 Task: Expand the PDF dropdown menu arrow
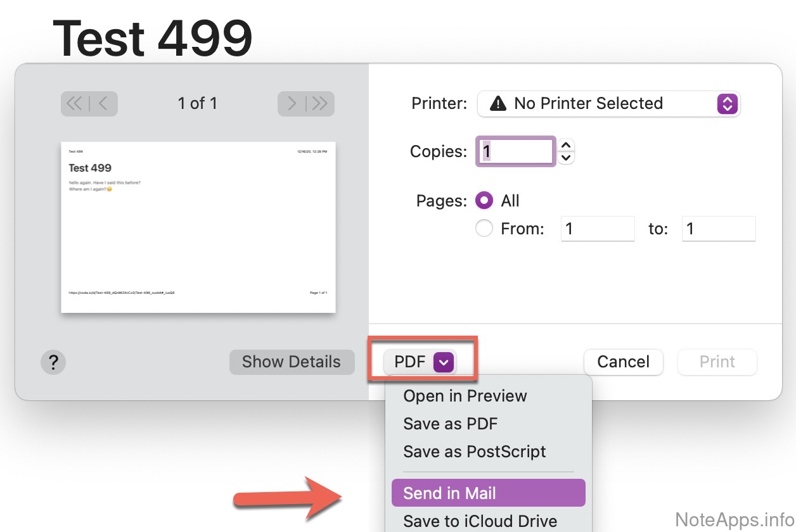444,362
